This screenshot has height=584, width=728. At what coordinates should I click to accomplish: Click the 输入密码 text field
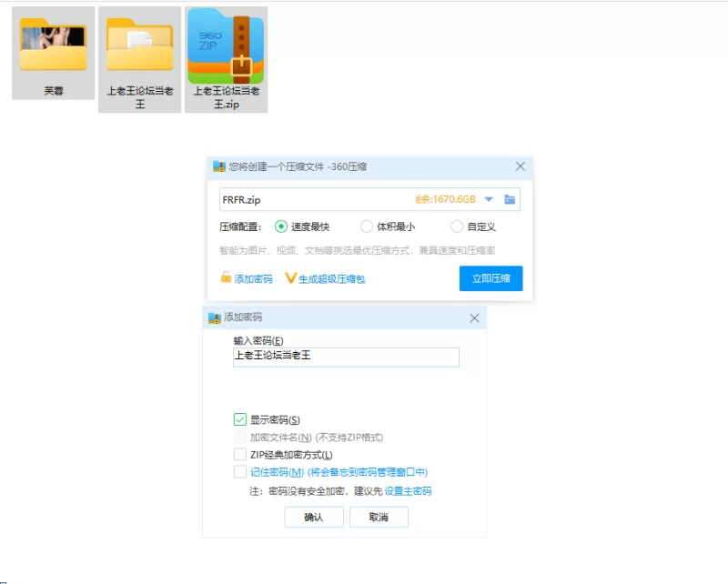pyautogui.click(x=346, y=357)
